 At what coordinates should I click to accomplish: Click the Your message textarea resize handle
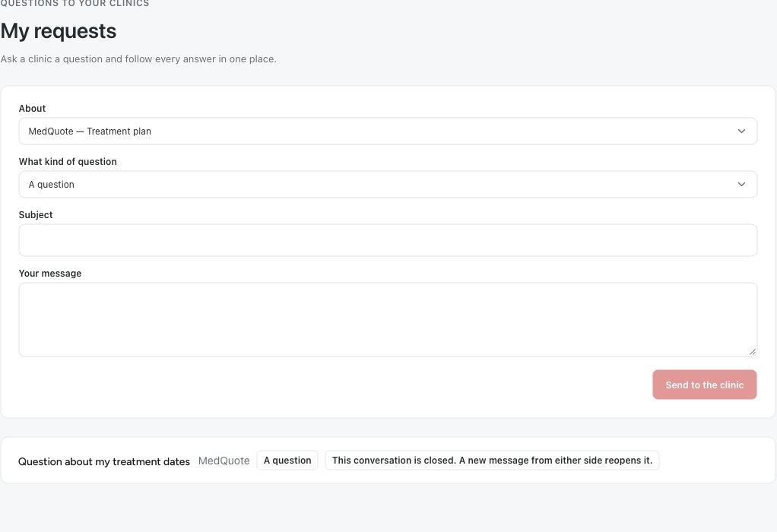752,352
